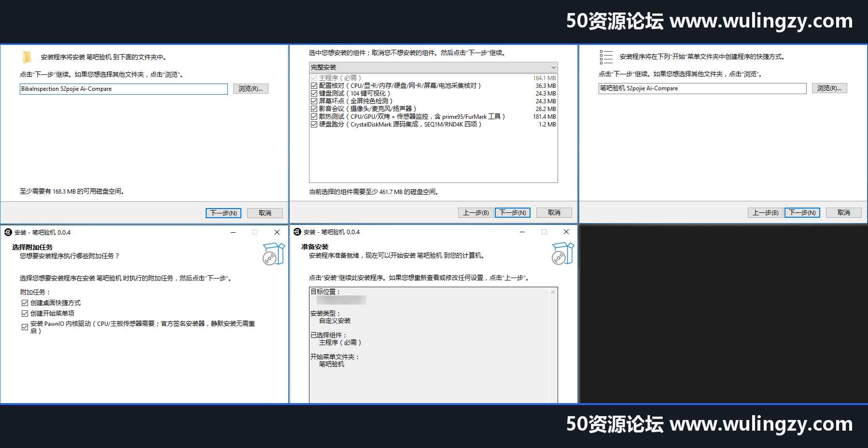Click 浏览 button in start menu dialog
868x448 pixels.
tap(829, 88)
